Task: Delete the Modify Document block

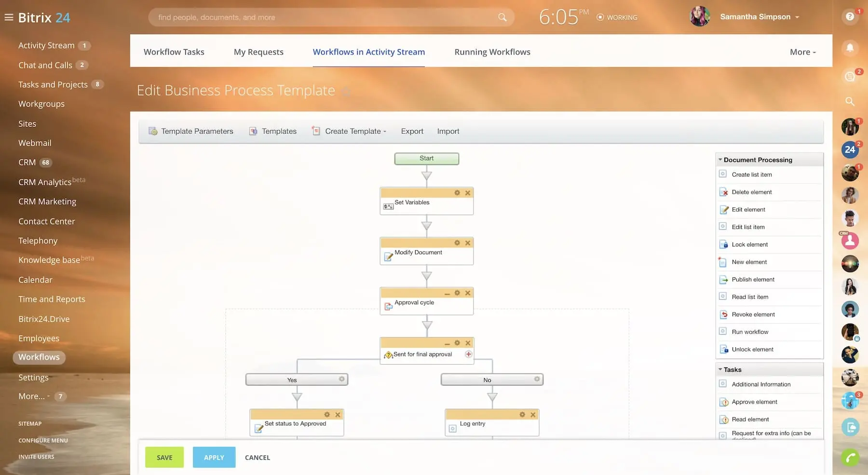Action: click(467, 243)
